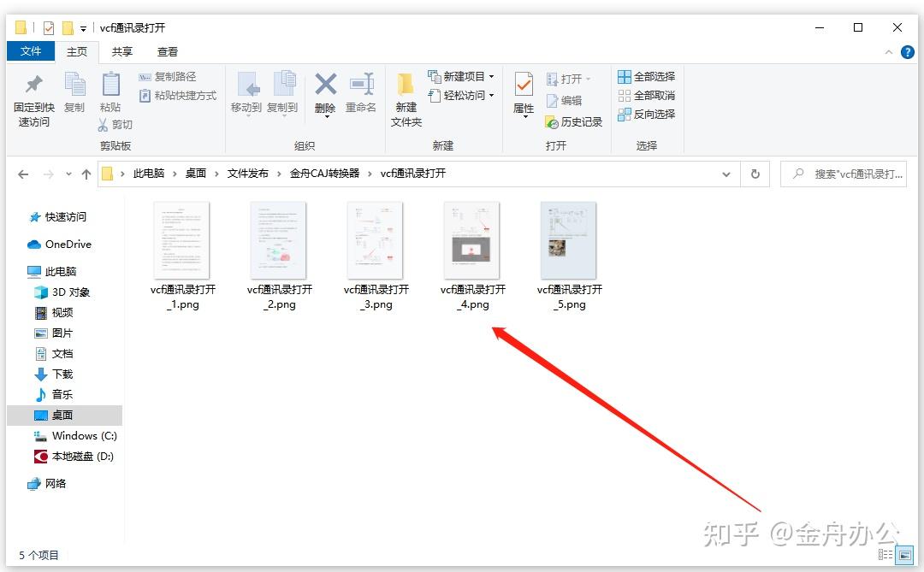Switch to View (查看) tab
924x572 pixels.
(x=168, y=52)
